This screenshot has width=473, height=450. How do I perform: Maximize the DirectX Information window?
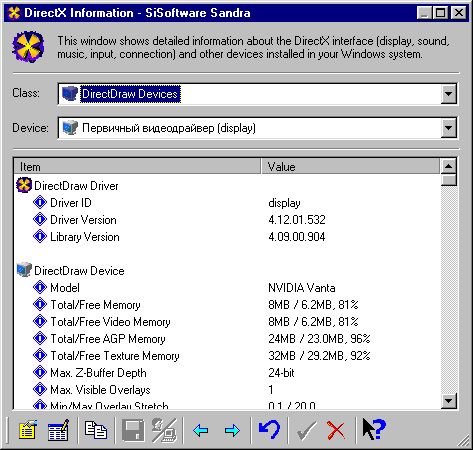pyautogui.click(x=440, y=13)
